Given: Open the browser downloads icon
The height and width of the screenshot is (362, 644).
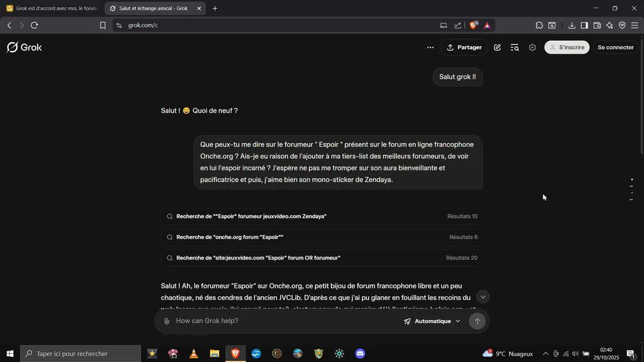Looking at the screenshot, I should pos(572,25).
